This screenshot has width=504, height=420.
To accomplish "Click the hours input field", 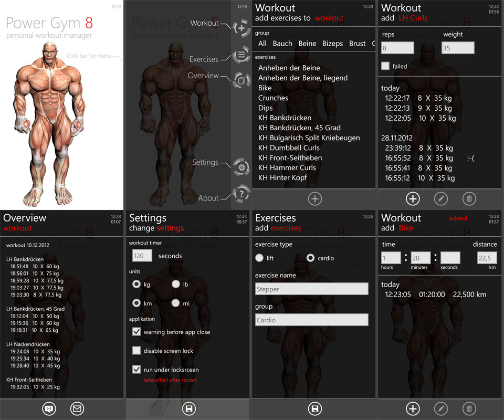I will coord(391,258).
